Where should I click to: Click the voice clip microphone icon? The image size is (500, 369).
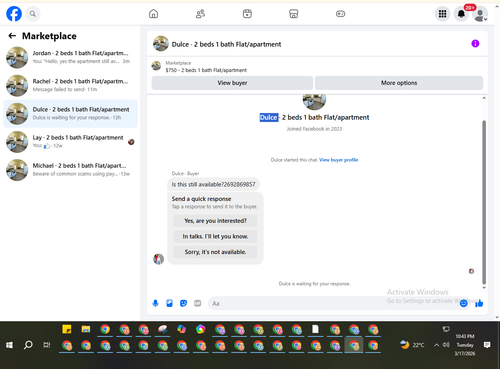(155, 303)
